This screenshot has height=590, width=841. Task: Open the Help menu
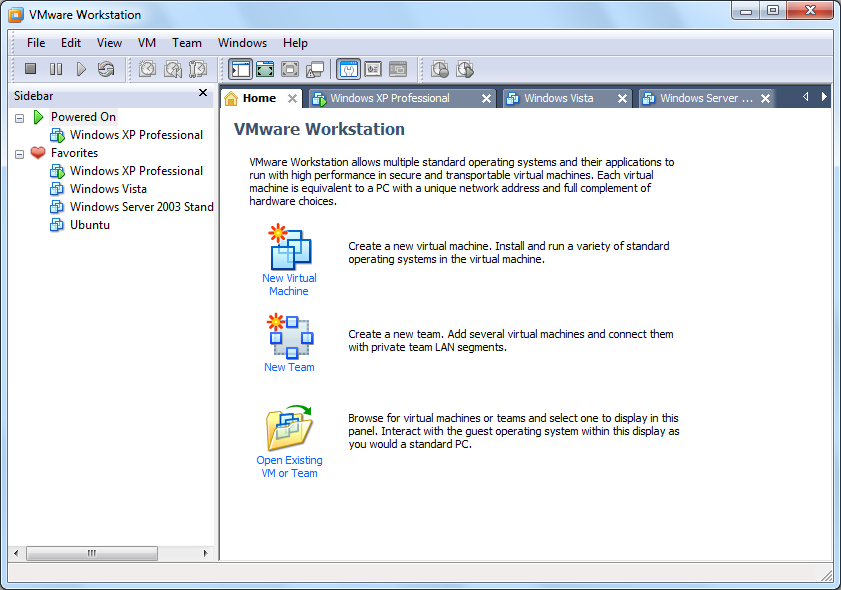(x=296, y=43)
